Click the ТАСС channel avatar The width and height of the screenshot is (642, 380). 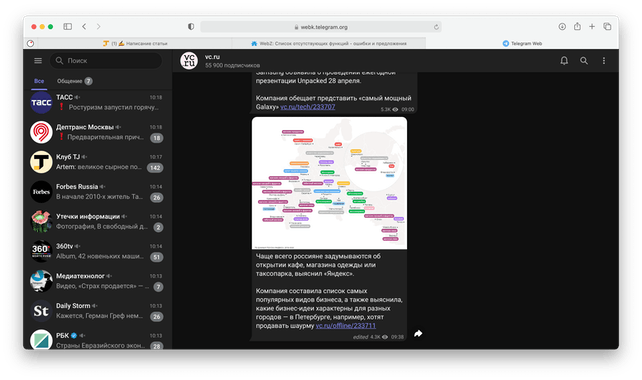[x=41, y=102]
